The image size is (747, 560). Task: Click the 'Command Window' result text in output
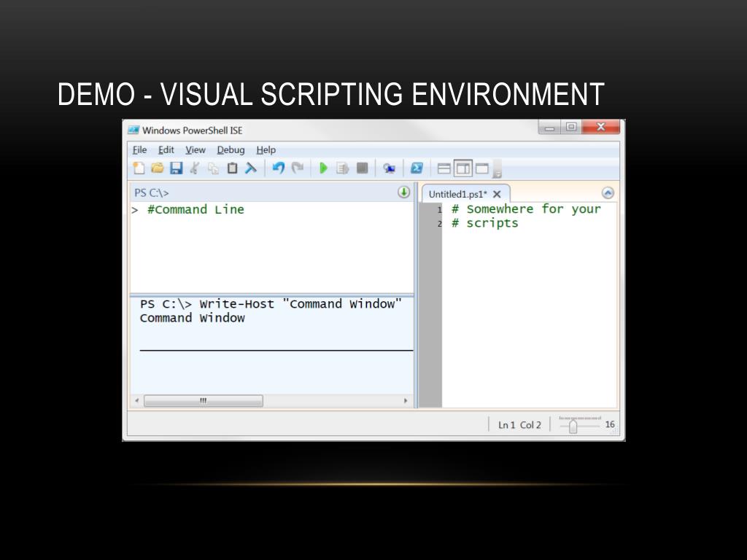(192, 318)
